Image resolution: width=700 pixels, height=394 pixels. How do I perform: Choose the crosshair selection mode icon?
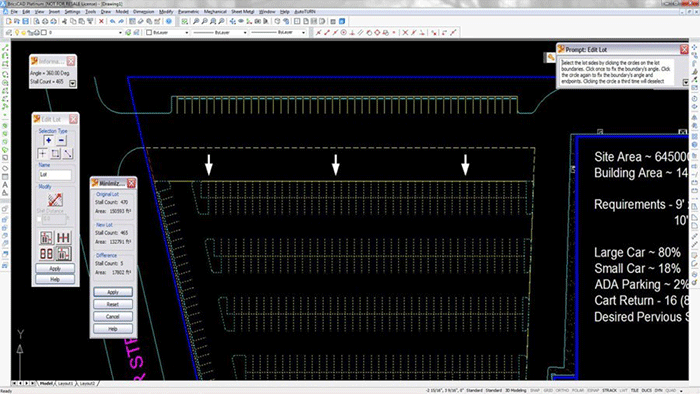point(42,153)
